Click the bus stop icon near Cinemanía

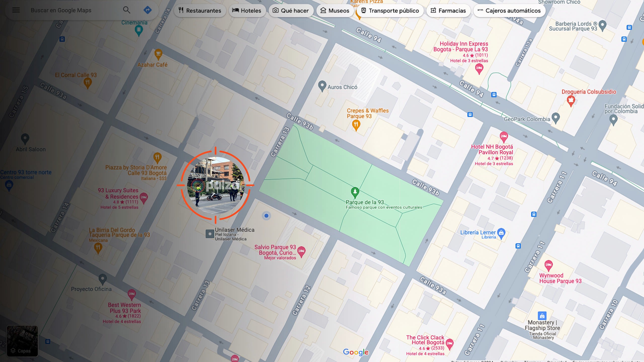(x=62, y=39)
